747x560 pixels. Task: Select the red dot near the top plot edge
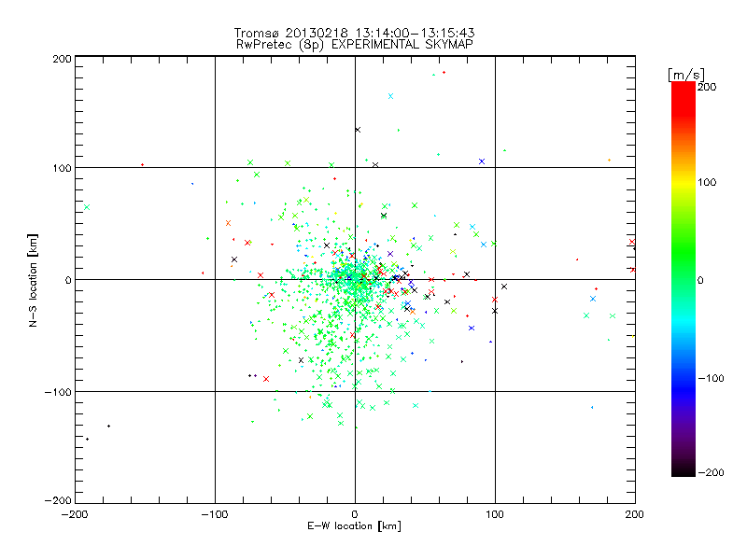444,73
